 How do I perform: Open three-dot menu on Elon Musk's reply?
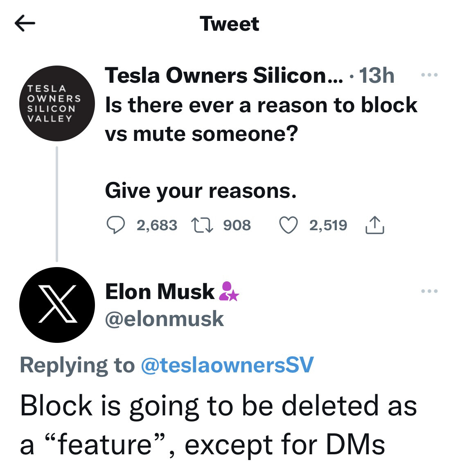429,291
